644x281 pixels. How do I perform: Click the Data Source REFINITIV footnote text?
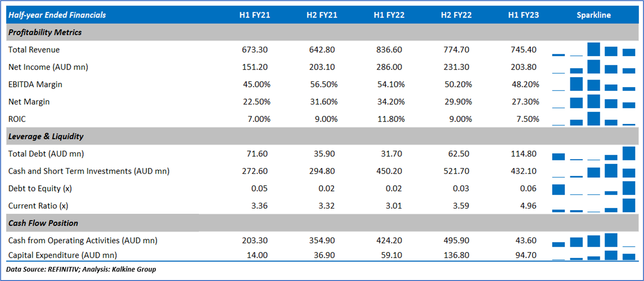click(81, 270)
